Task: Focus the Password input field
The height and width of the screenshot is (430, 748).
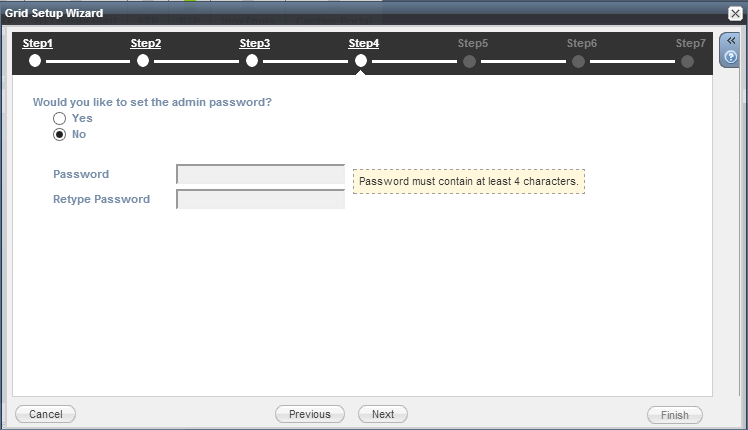Action: [260, 175]
